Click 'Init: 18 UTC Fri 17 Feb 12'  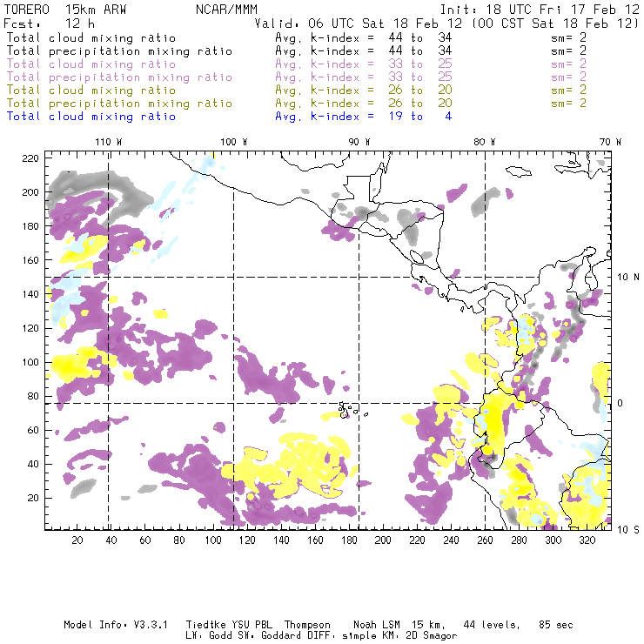(x=540, y=10)
